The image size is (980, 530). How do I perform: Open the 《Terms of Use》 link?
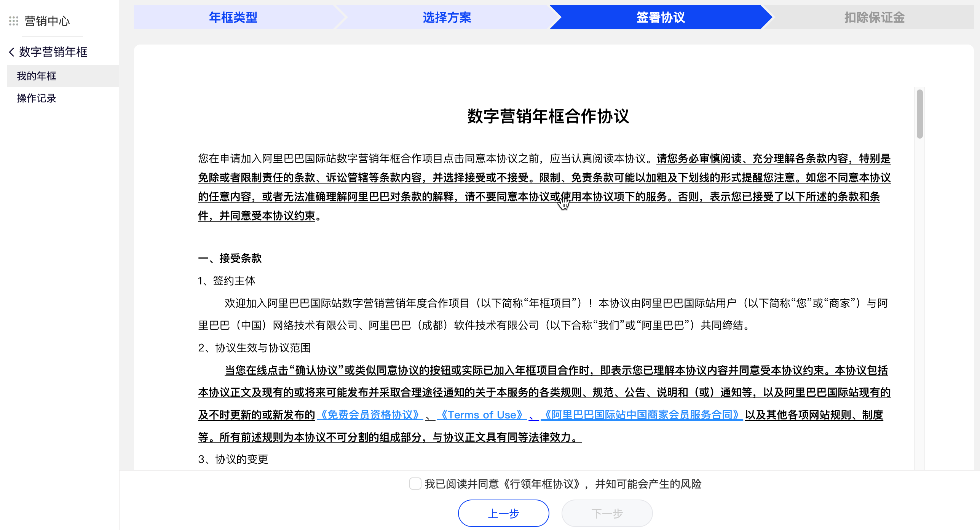tap(482, 415)
